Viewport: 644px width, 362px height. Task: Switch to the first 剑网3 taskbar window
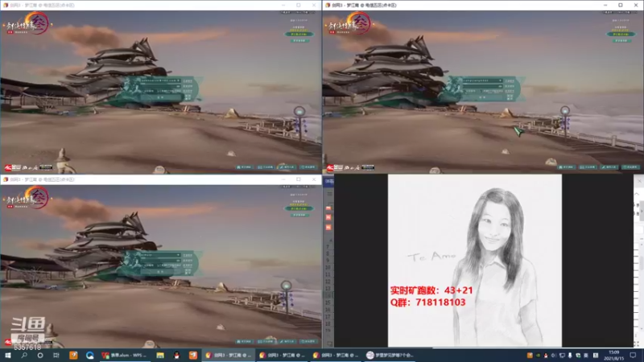(228, 356)
